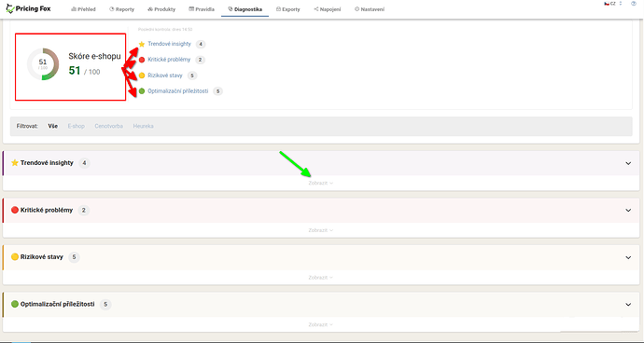Image resolution: width=644 pixels, height=343 pixels.
Task: Click the Filtrovat label
Action: coord(27,126)
